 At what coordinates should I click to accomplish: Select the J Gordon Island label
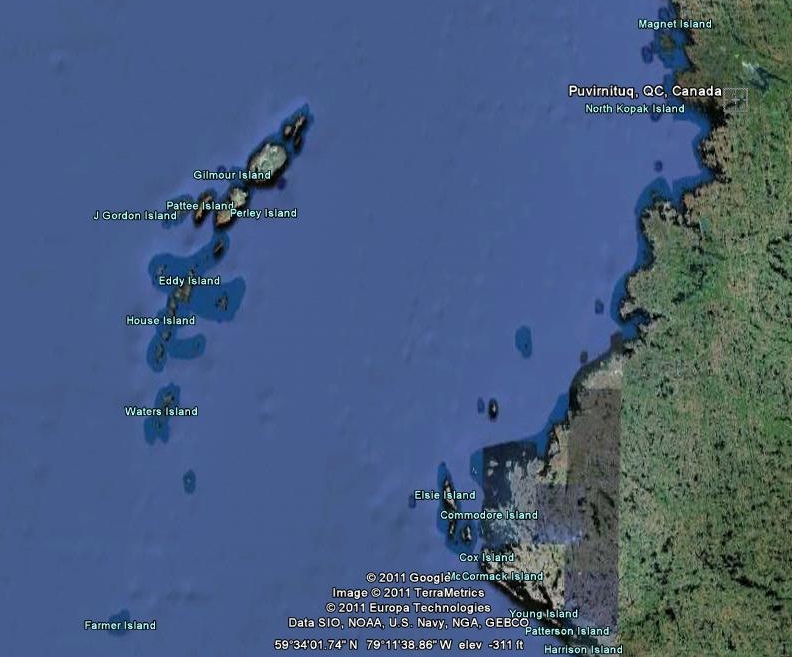[135, 216]
